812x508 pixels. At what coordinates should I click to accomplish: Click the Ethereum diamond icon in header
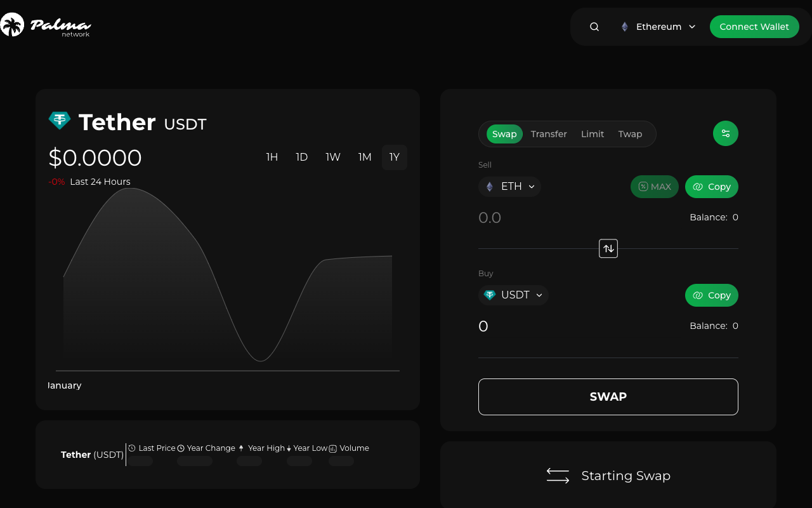tap(625, 27)
